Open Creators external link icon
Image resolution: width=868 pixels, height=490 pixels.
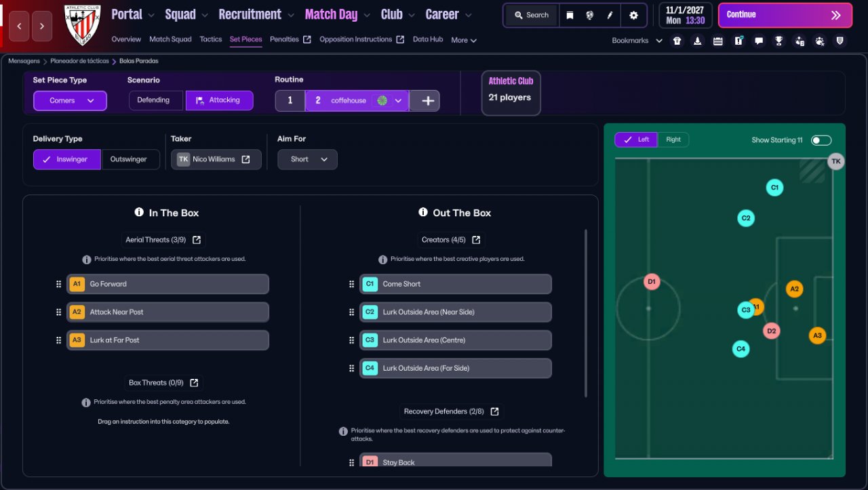coord(476,240)
